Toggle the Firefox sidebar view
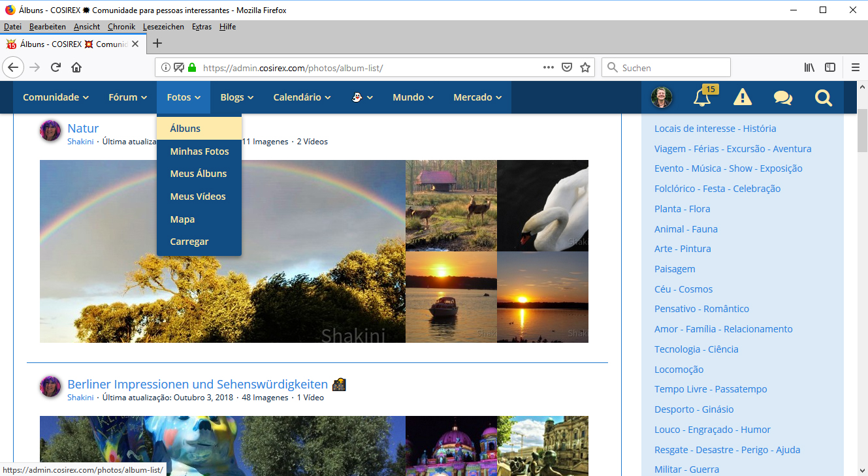 coord(830,67)
